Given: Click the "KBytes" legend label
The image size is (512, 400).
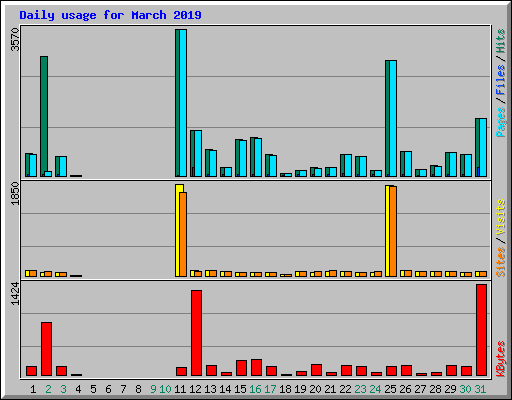Looking at the screenshot, I should pos(501,359).
